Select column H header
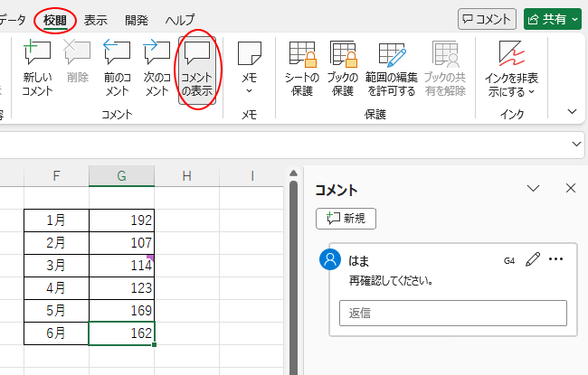Screen dimensions: 588x375 (186, 175)
